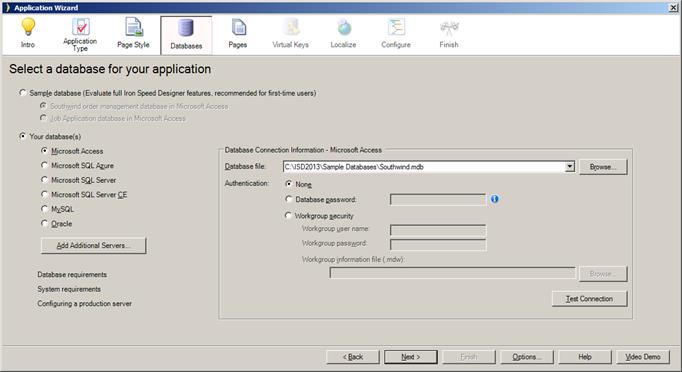This screenshot has width=682, height=372.
Task: Select the Databases cylinder icon
Action: [x=186, y=28]
